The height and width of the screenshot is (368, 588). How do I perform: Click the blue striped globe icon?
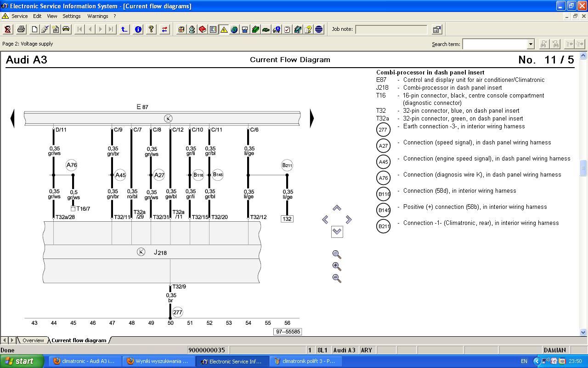click(319, 29)
